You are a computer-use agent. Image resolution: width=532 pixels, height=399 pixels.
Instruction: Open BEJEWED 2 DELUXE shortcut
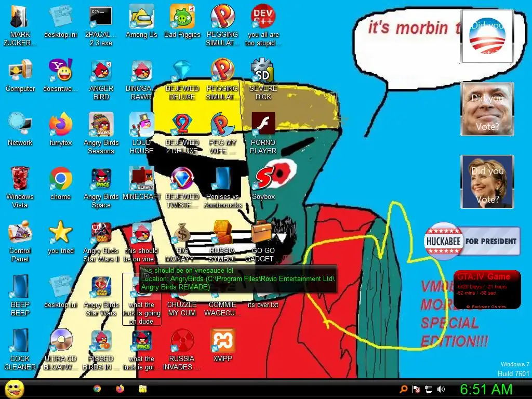(182, 134)
